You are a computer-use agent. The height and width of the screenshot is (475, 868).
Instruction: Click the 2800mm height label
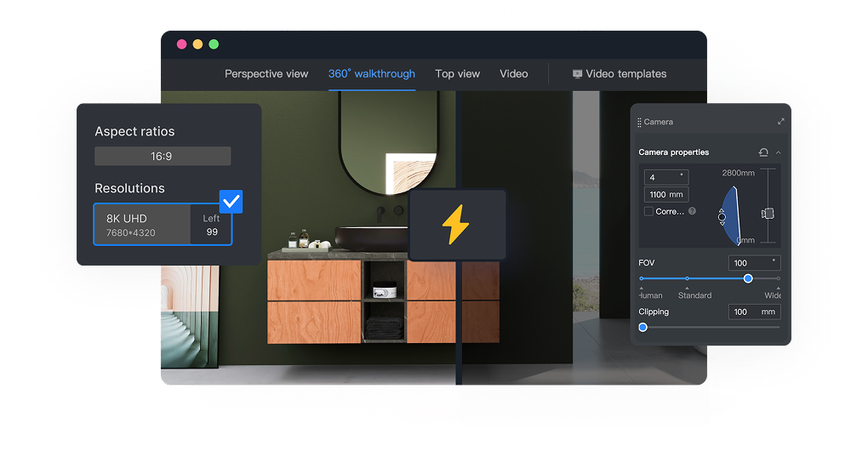point(738,173)
